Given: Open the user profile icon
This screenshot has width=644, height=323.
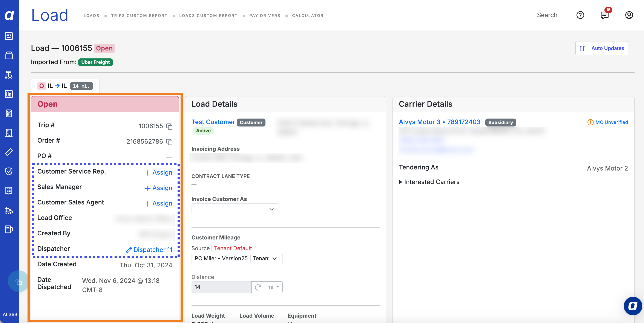Looking at the screenshot, I should pyautogui.click(x=629, y=15).
